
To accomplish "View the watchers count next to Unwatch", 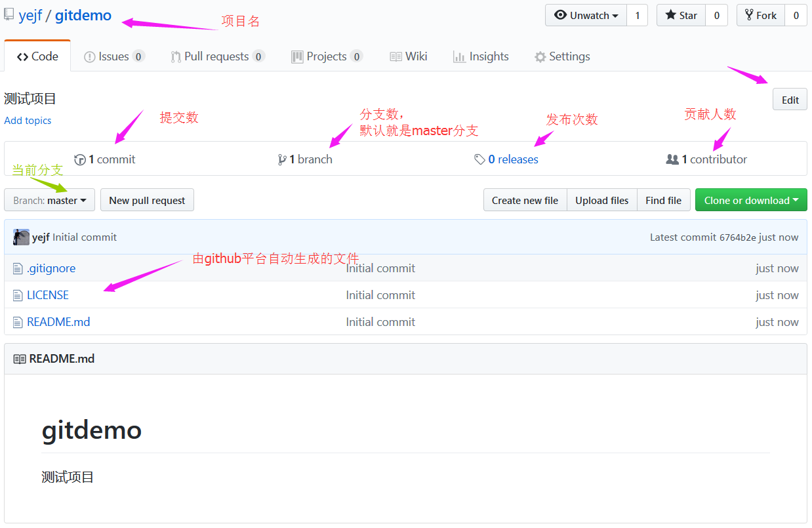I will point(638,15).
